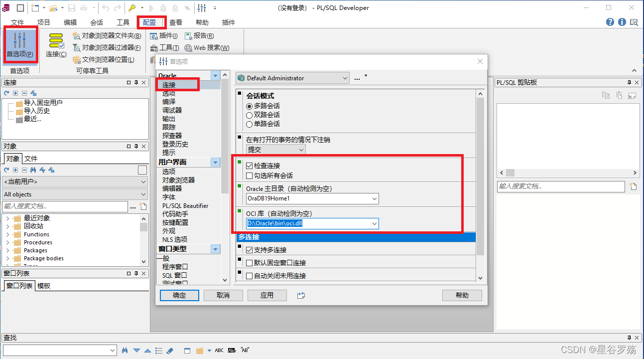Select PL/SQL Beautifier in preferences list
Screen dimensions: 644x359
[185, 205]
